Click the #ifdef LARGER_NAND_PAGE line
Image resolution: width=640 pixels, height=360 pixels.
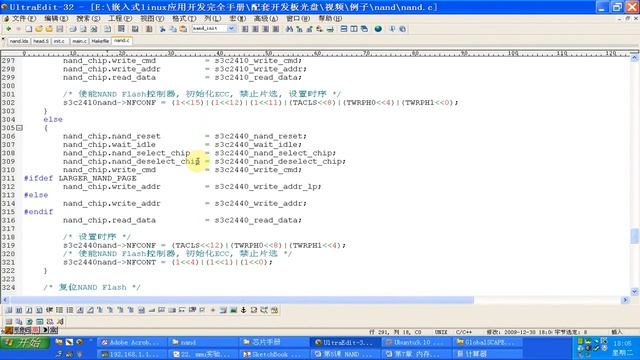click(x=80, y=178)
